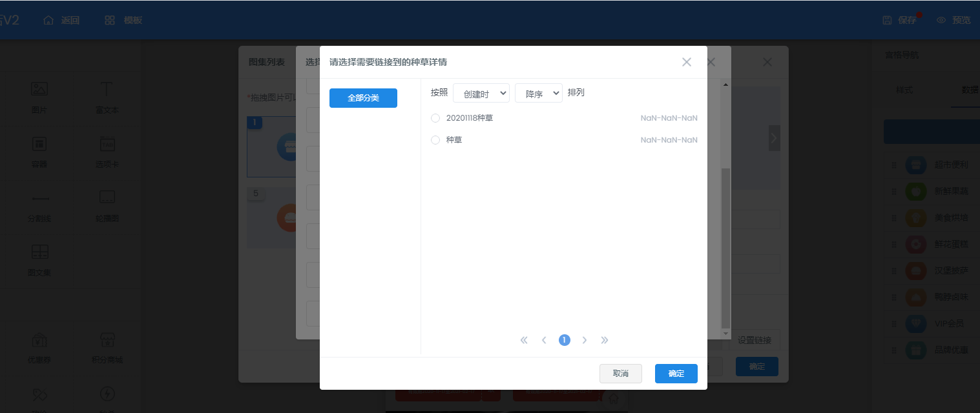
Task: Jump to the last page of results
Action: point(605,340)
